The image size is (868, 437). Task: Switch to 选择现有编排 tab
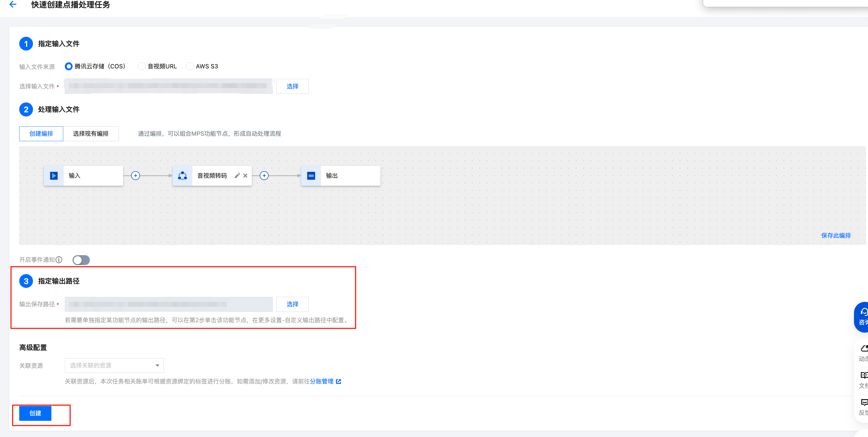(91, 134)
